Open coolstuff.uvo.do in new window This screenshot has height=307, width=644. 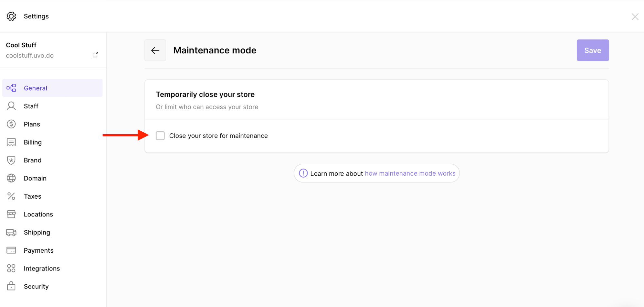95,54
